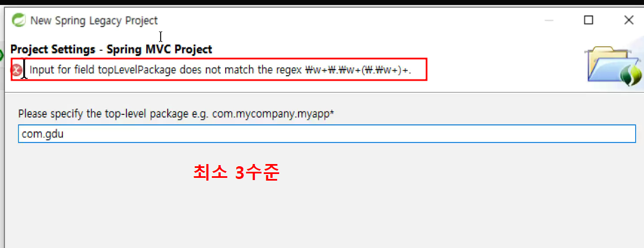Click the Spring leaf icon in title bar
Viewport: 644px width, 248px height.
click(x=19, y=20)
